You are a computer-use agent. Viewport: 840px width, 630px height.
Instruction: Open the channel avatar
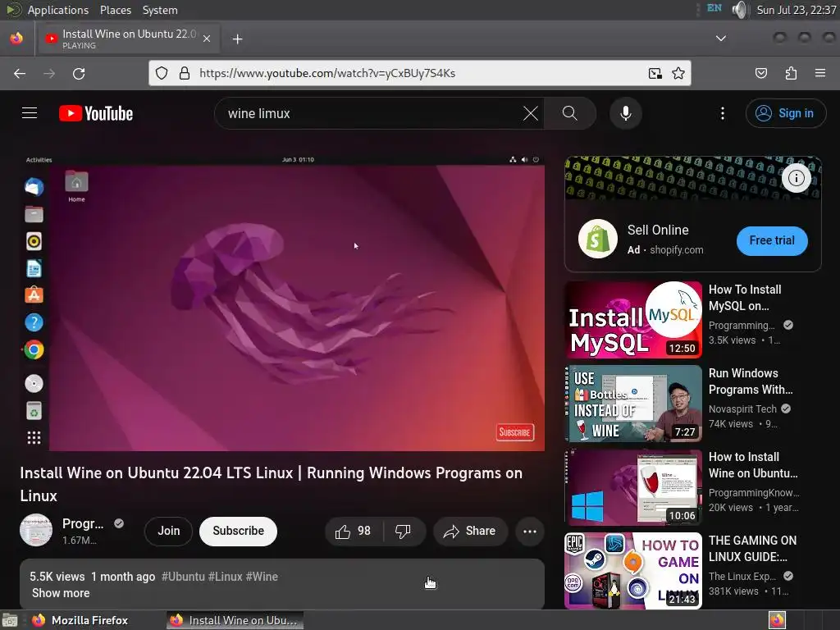pyautogui.click(x=36, y=530)
